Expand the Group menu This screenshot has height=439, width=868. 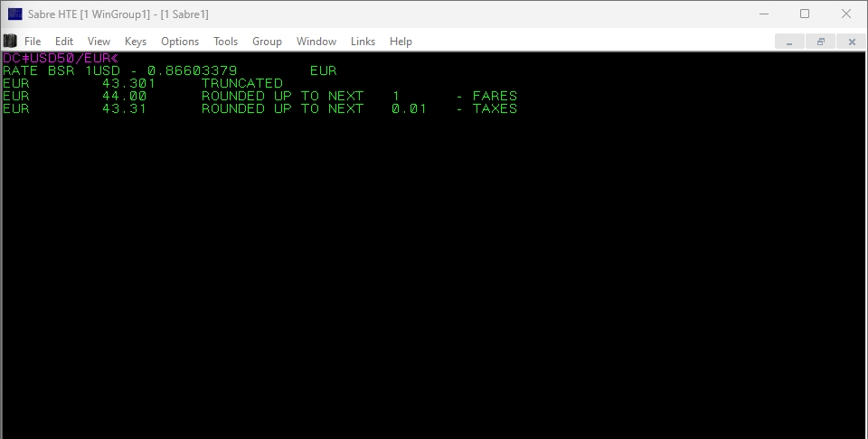pyautogui.click(x=267, y=42)
